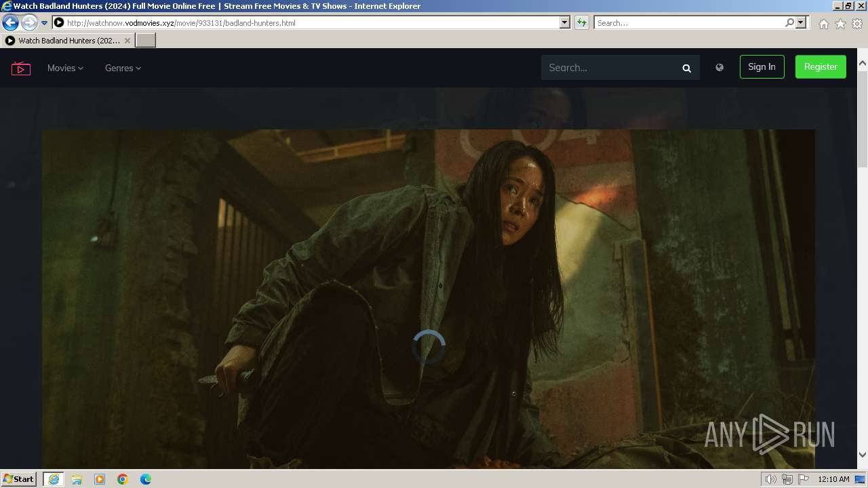Open a new blank tab

coord(146,41)
